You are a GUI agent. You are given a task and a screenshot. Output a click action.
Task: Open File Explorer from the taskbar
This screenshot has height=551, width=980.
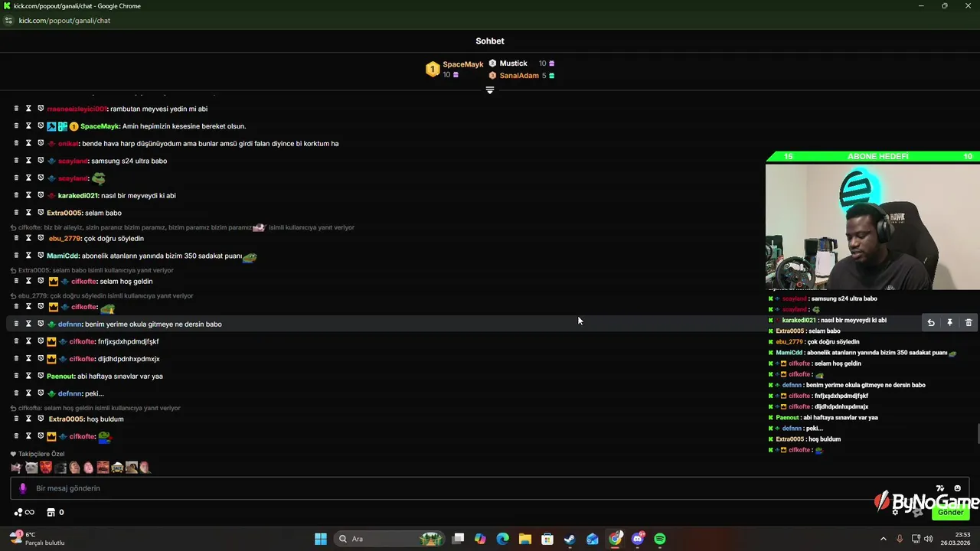click(524, 539)
